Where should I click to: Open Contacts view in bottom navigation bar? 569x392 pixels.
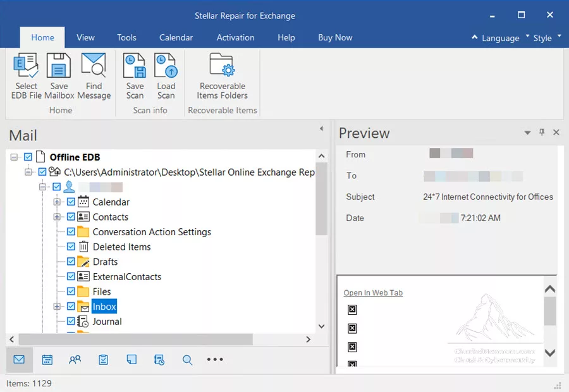tap(75, 360)
